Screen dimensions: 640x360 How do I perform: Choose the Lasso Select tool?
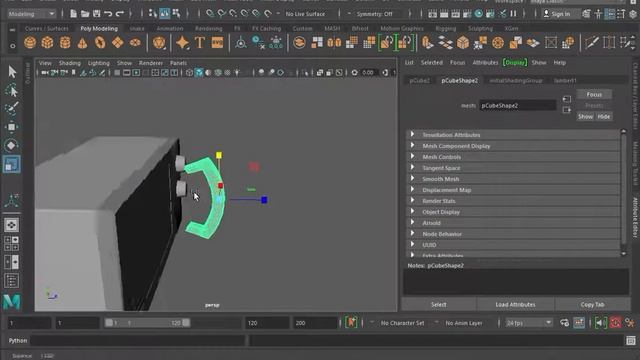12,90
